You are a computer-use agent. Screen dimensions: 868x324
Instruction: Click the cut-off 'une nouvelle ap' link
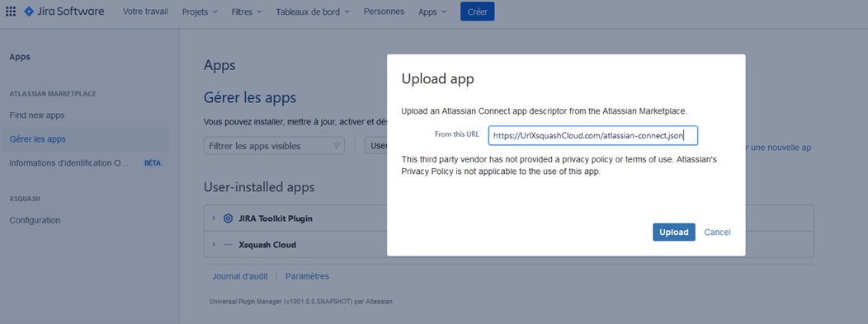(778, 148)
